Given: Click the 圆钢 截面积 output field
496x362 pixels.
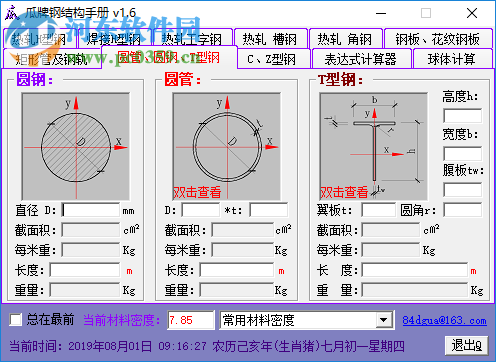Looking at the screenshot, I should tap(91, 230).
